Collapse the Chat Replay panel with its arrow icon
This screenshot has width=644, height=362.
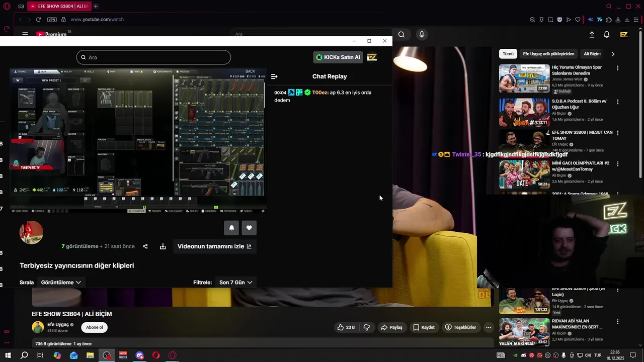click(x=274, y=76)
